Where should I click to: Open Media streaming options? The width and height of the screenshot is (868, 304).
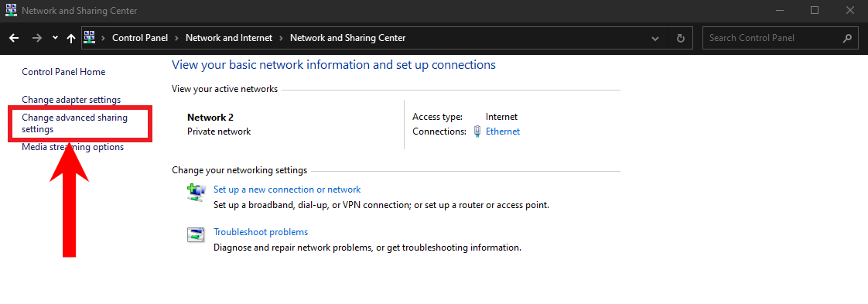click(73, 147)
